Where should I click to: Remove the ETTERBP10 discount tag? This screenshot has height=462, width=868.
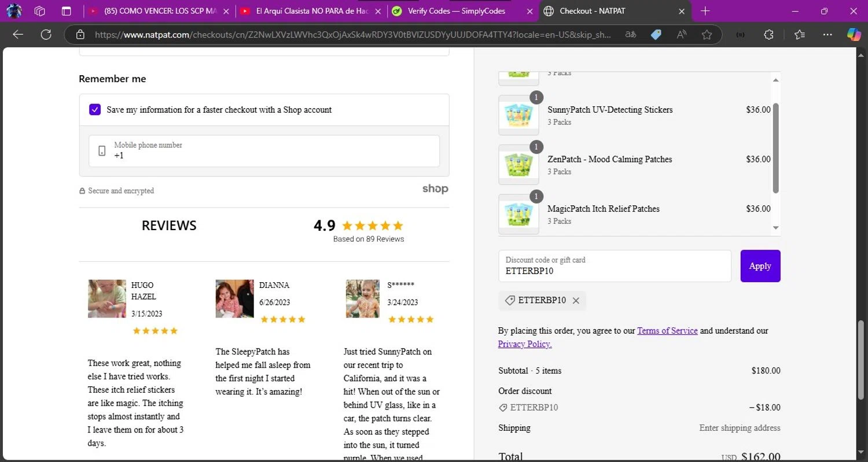(x=576, y=301)
